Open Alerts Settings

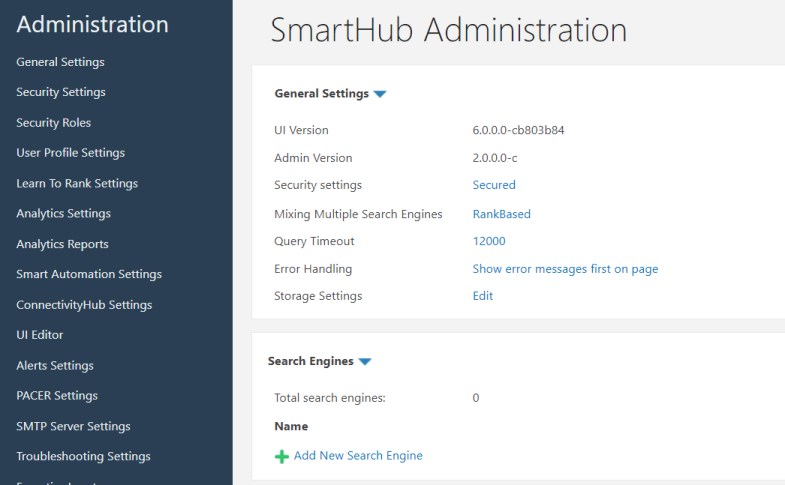(55, 365)
